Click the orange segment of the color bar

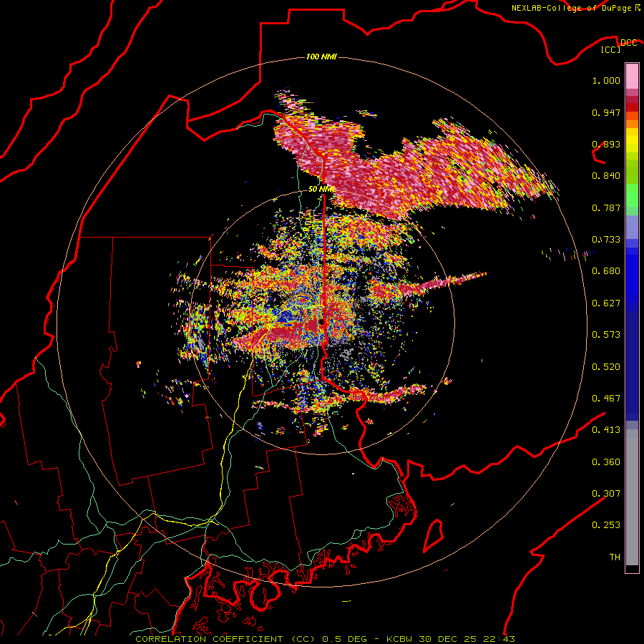click(x=632, y=124)
